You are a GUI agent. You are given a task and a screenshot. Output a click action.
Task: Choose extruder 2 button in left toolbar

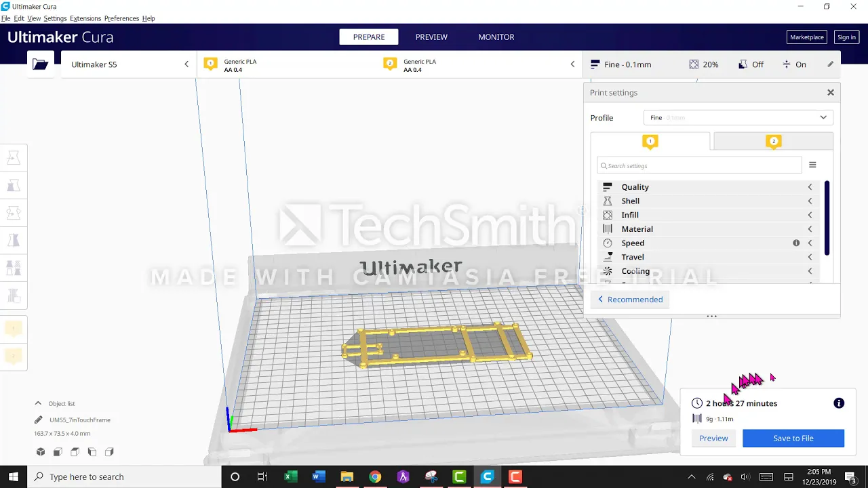coord(14,356)
